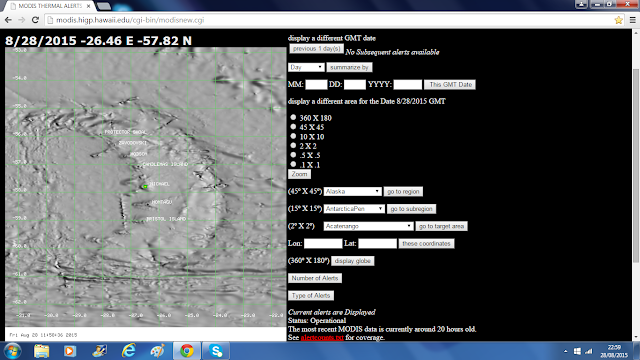The image size is (640, 360).
Task: Click the Zoom button
Action: pos(299,174)
